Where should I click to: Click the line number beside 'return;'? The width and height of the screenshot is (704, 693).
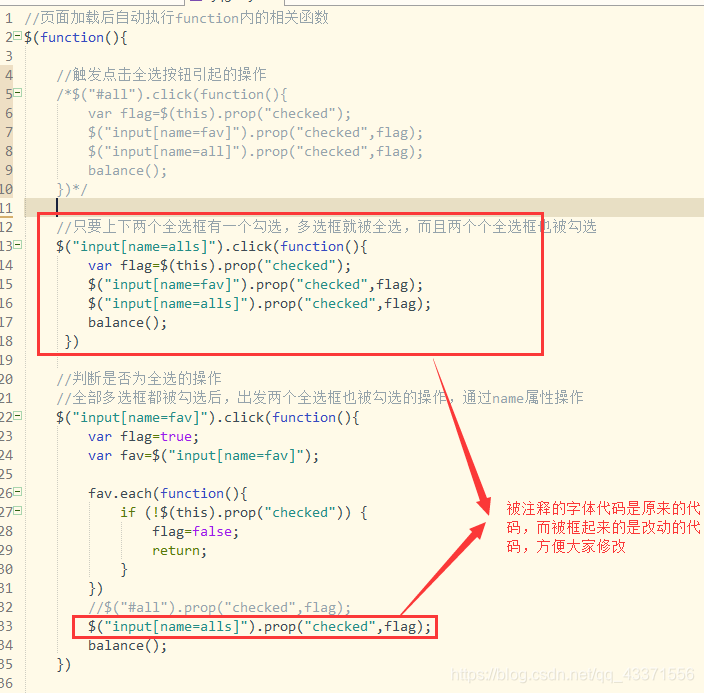click(x=6, y=550)
